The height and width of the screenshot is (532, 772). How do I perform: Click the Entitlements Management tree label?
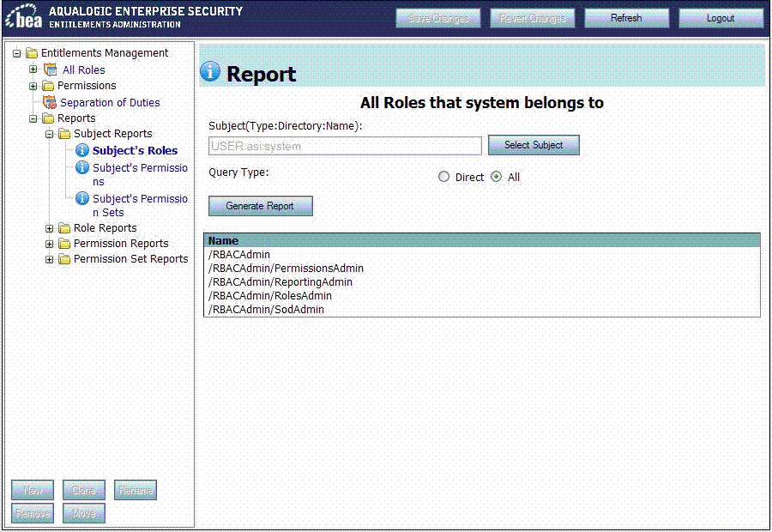click(105, 53)
